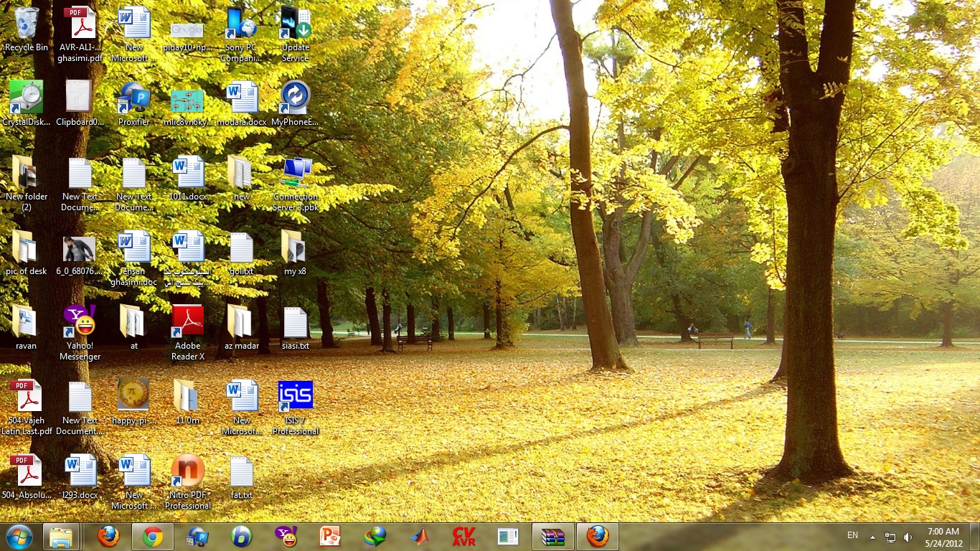The height and width of the screenshot is (551, 980).
Task: Open the Update Service shortcut
Action: (296, 34)
